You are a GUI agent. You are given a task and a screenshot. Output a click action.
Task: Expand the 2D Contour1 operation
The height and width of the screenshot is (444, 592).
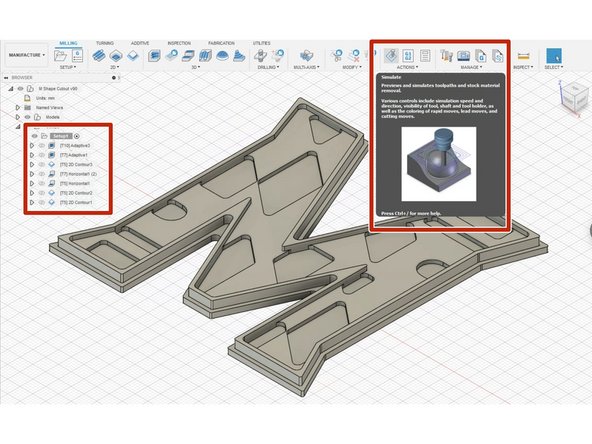(x=32, y=202)
